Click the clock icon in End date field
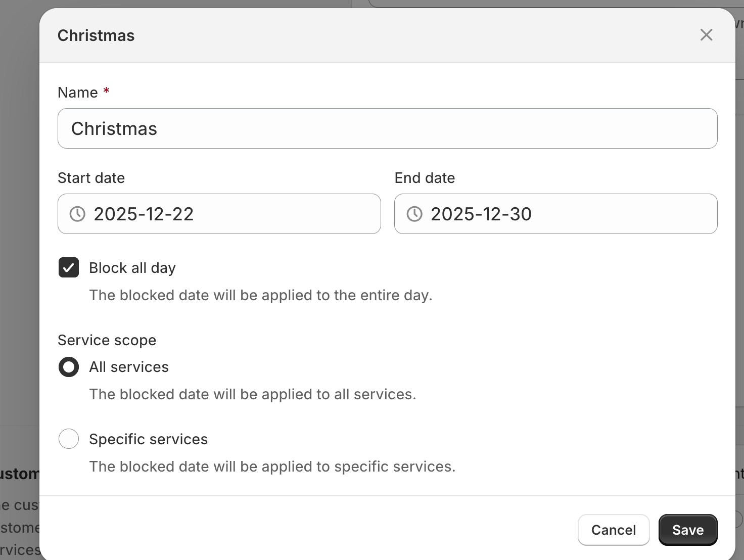The image size is (744, 560). coord(414,214)
